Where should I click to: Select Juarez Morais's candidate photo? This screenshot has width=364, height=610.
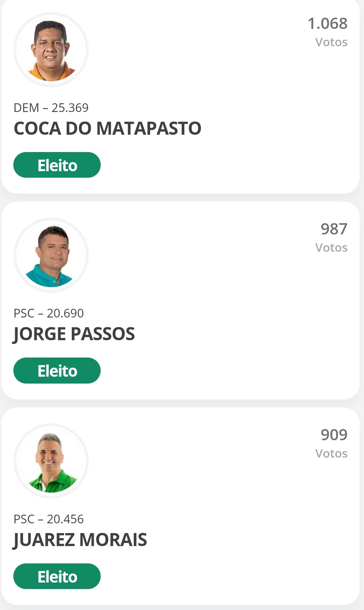[51, 461]
